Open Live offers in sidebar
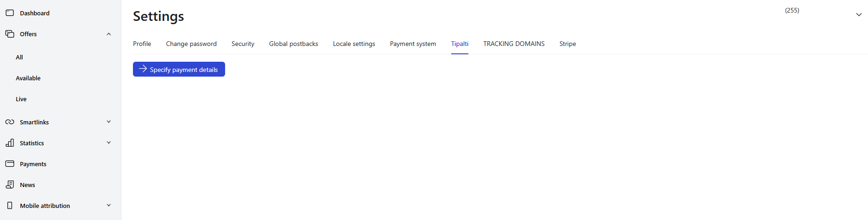868x220 pixels. pyautogui.click(x=21, y=99)
